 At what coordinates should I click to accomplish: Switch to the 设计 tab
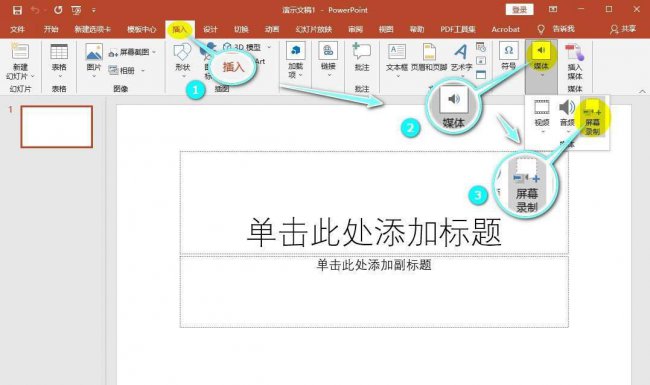click(210, 29)
